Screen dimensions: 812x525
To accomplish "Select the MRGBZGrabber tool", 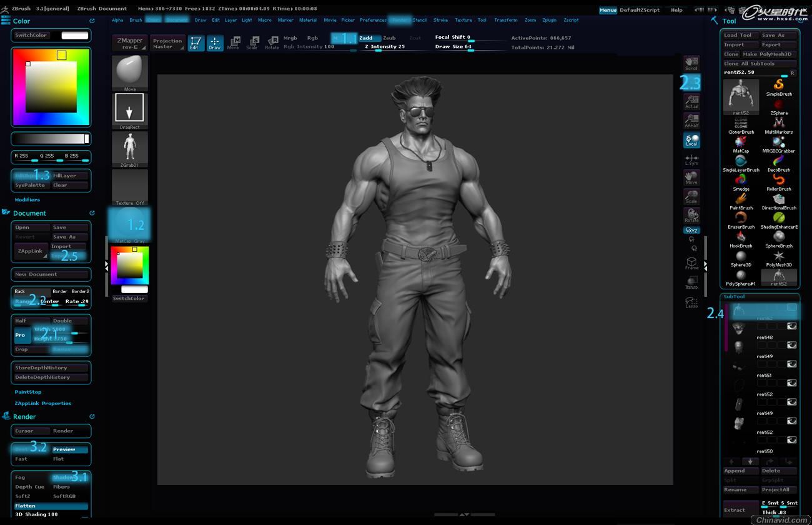I will [x=779, y=143].
